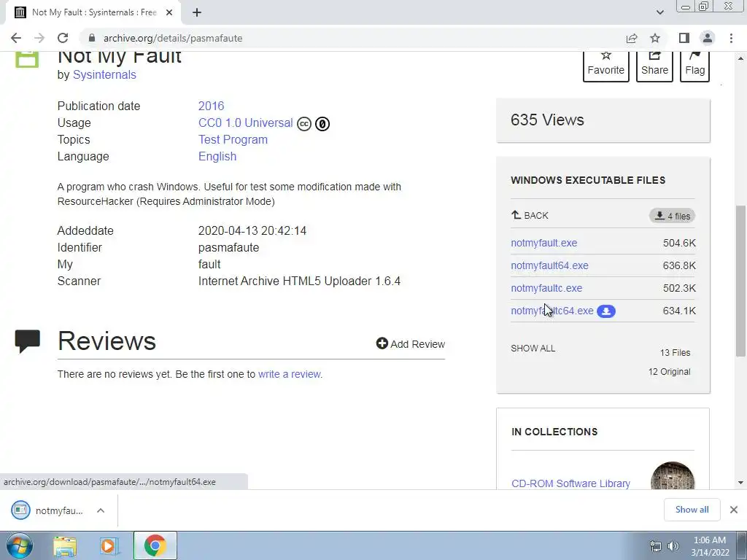
Task: Click the Favorite button
Action: pyautogui.click(x=606, y=66)
